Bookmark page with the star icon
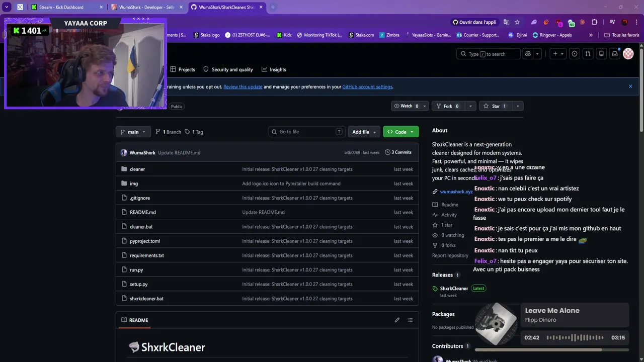 click(517, 22)
